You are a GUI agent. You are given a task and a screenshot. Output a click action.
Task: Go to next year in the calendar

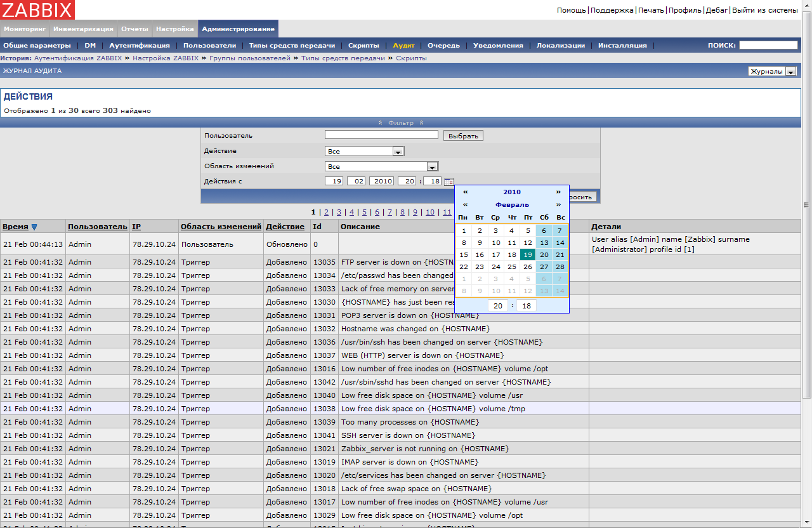[558, 192]
